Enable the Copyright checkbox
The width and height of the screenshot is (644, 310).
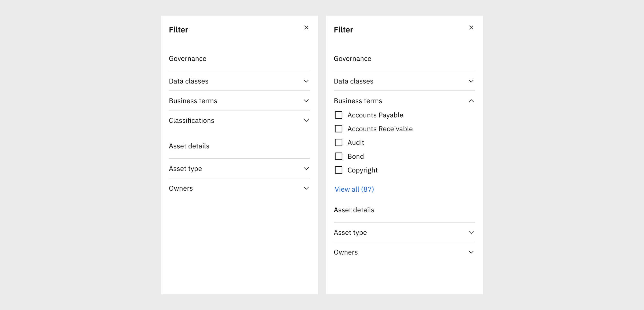click(x=338, y=170)
